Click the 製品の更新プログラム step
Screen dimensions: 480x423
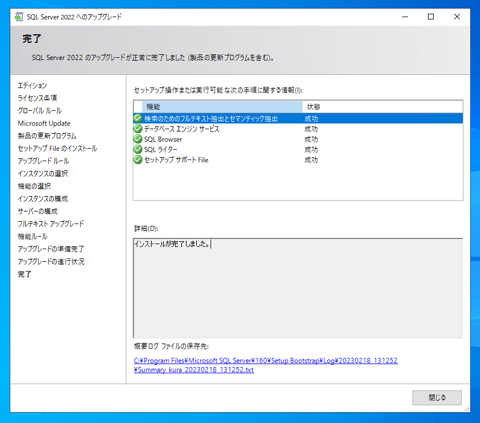point(47,136)
